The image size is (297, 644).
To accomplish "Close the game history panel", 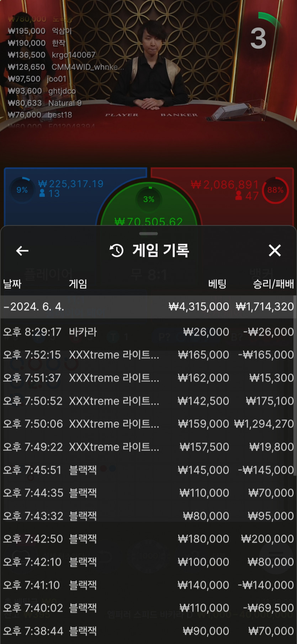I will click(275, 250).
